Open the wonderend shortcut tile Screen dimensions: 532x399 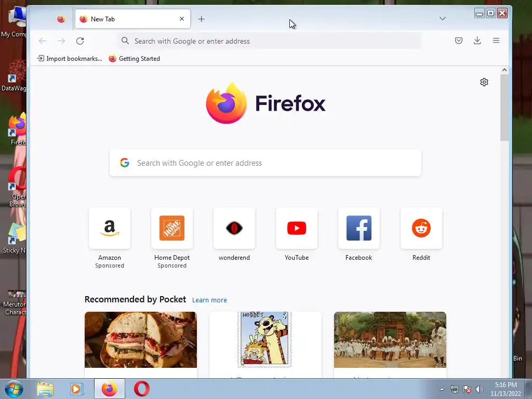(234, 228)
